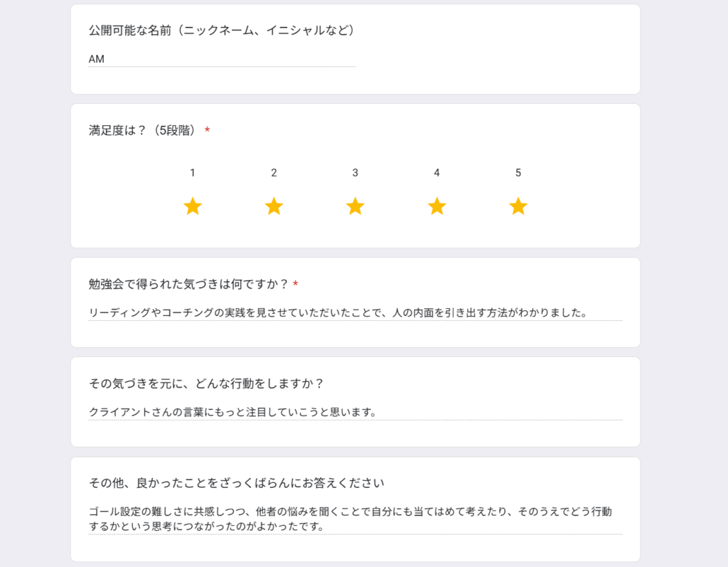The width and height of the screenshot is (728, 567).
Task: Focus the ゴール設定の難しさ long answer field
Action: click(x=355, y=519)
